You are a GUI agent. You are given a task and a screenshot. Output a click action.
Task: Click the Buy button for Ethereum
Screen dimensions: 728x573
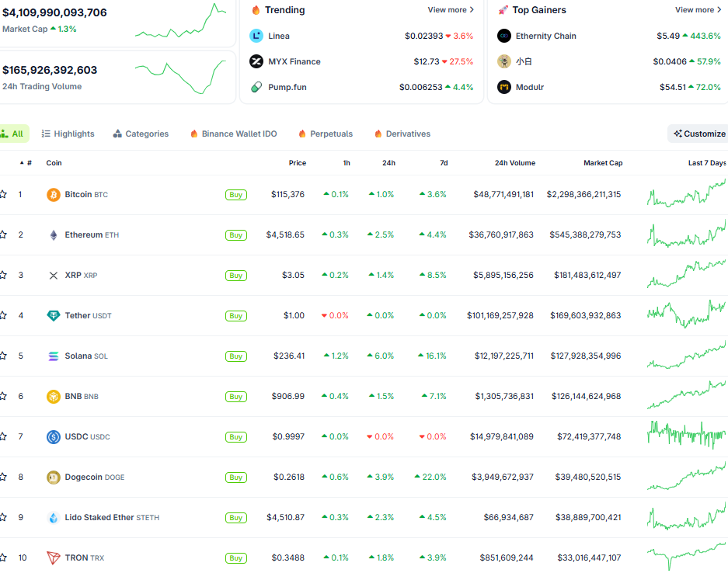point(235,234)
